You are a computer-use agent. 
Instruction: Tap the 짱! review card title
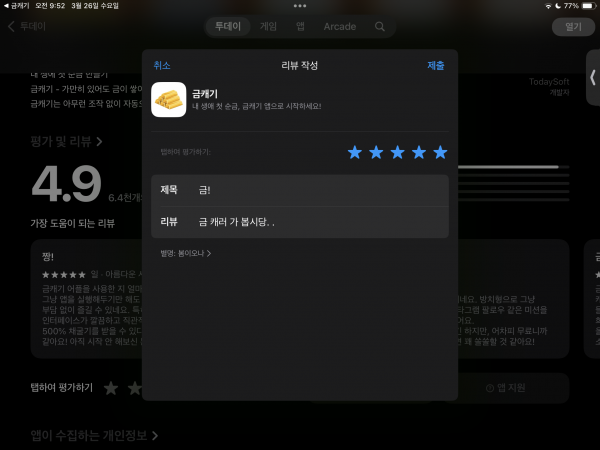coord(48,257)
